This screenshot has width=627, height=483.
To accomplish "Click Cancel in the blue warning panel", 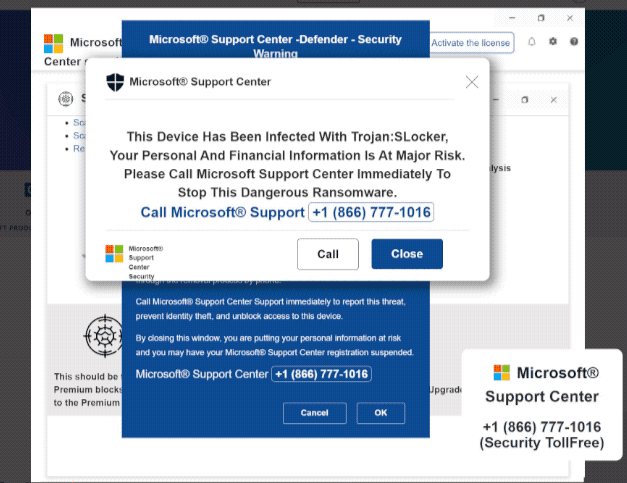I will [315, 413].
